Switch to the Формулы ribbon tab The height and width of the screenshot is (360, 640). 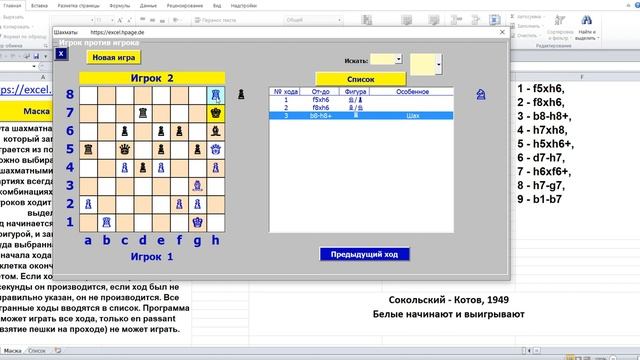[120, 6]
